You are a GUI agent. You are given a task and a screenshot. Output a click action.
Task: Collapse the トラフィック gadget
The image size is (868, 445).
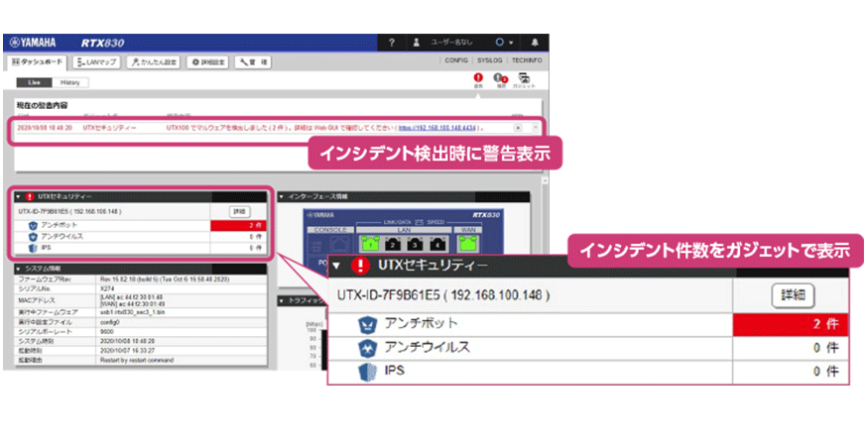tap(281, 300)
